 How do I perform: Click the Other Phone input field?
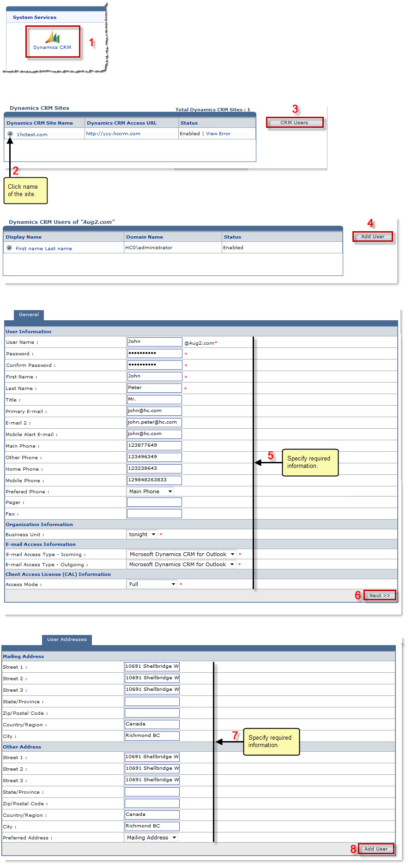[x=154, y=457]
